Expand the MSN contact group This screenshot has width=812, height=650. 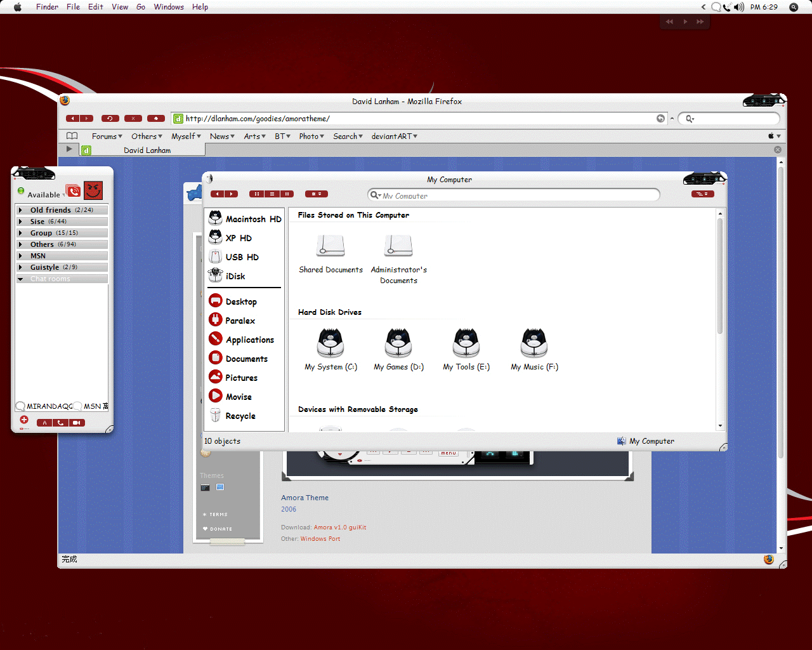click(x=20, y=256)
